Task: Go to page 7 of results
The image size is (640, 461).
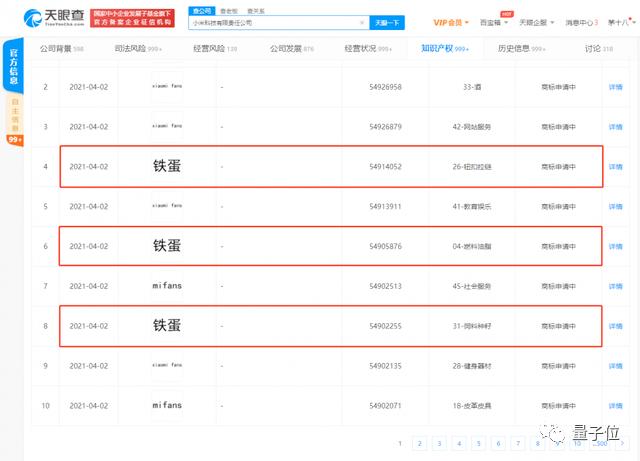Action: 518,443
